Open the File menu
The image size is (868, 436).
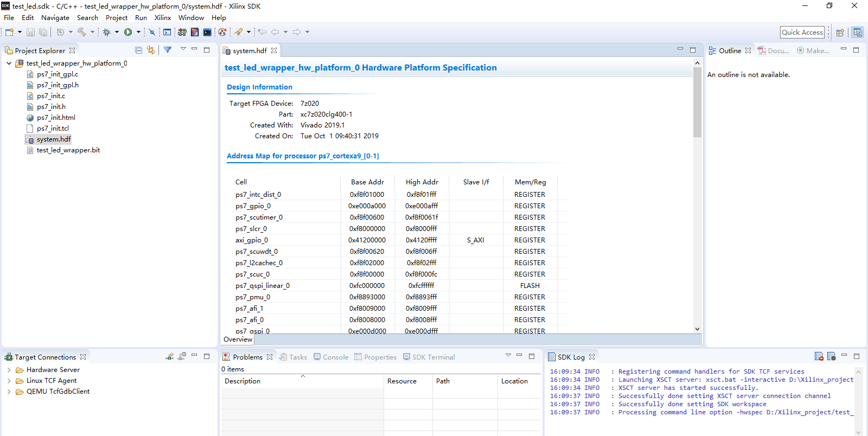[x=9, y=18]
